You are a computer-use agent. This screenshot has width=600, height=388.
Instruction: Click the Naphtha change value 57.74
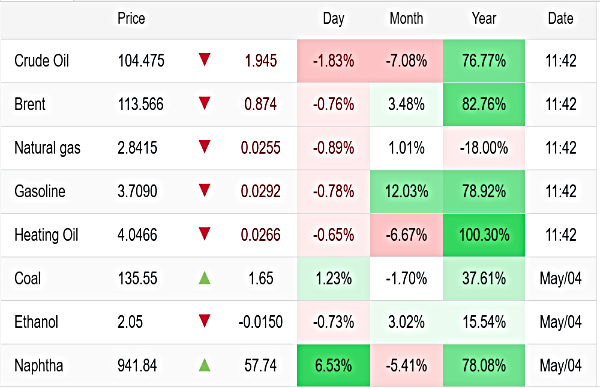pyautogui.click(x=261, y=365)
